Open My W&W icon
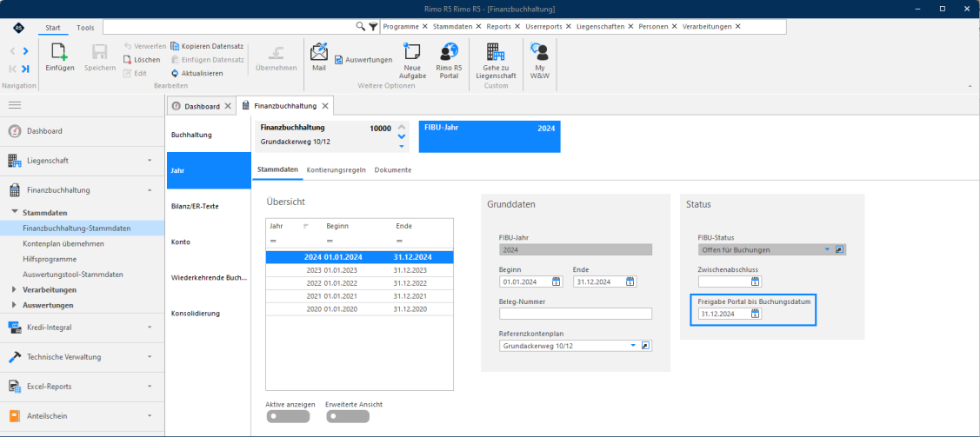This screenshot has height=437, width=980. (539, 51)
